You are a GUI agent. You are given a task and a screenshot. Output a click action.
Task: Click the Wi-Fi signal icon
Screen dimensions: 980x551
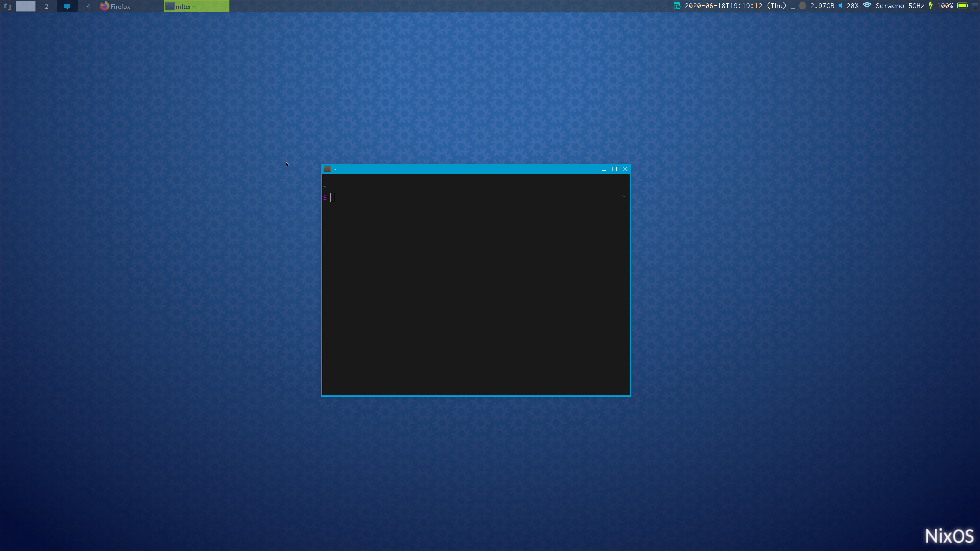(867, 6)
